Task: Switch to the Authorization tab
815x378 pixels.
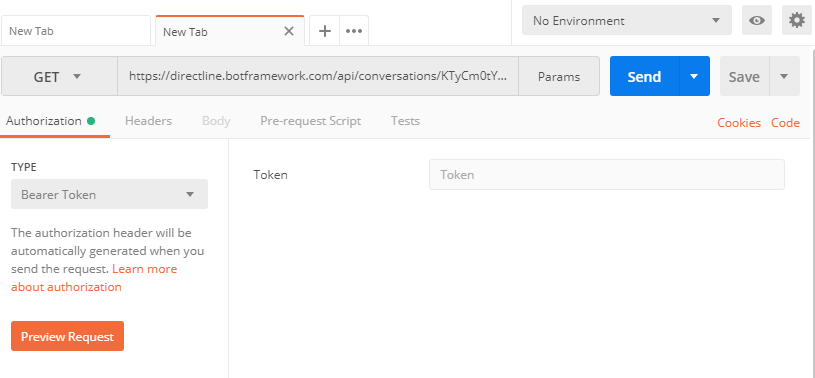Action: (x=51, y=121)
